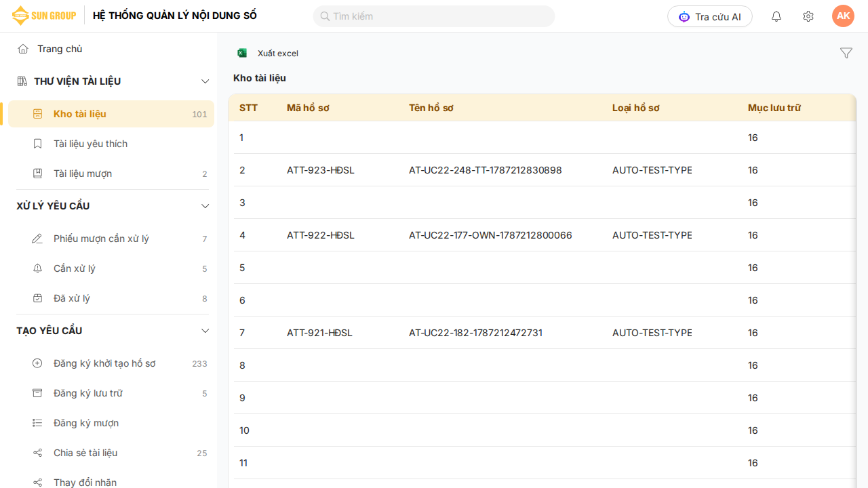
Task: Click the 101 count beside Kho tài liệu
Action: 199,115
